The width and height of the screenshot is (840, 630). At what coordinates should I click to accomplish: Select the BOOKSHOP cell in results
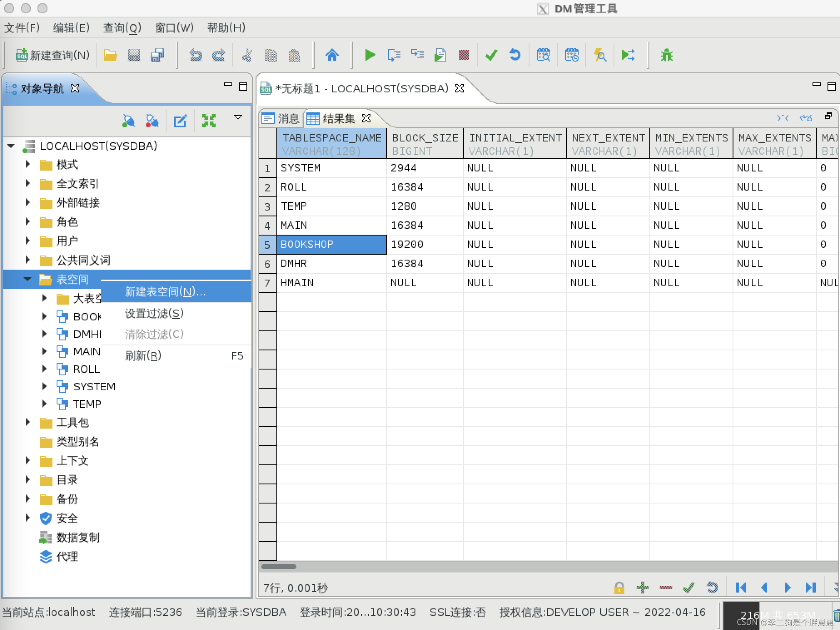coord(332,244)
